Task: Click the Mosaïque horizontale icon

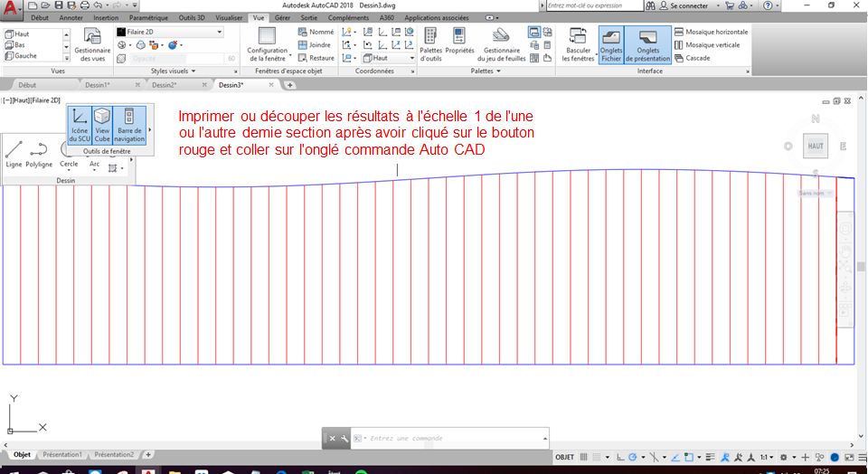Action: [x=712, y=32]
